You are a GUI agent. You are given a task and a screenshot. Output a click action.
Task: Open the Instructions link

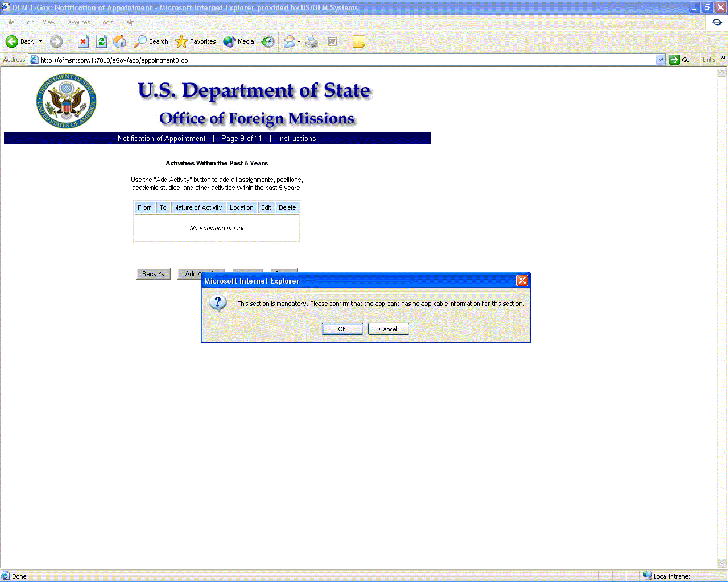297,138
